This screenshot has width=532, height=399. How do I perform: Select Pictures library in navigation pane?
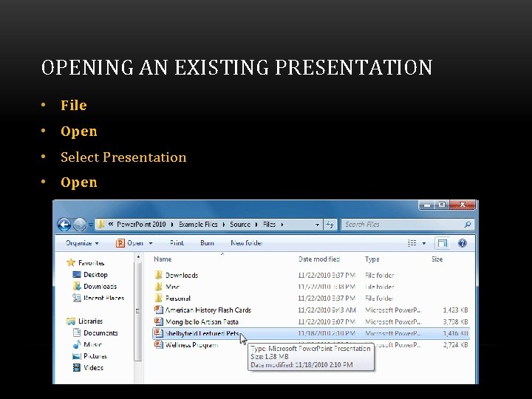[x=95, y=356]
